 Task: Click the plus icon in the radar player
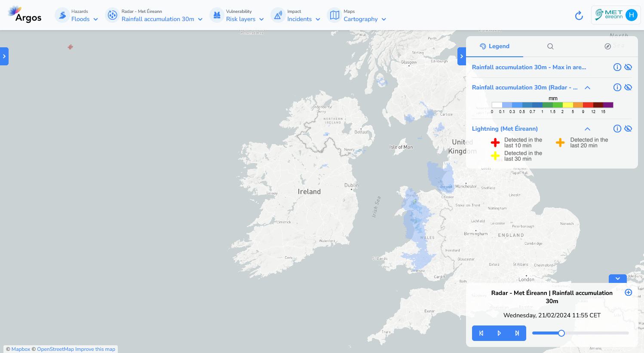click(x=629, y=292)
